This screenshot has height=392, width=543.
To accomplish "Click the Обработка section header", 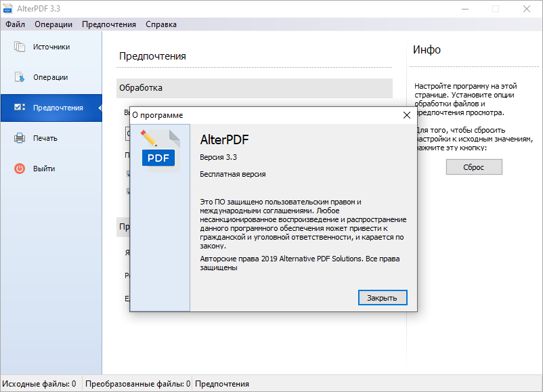I will (x=255, y=88).
